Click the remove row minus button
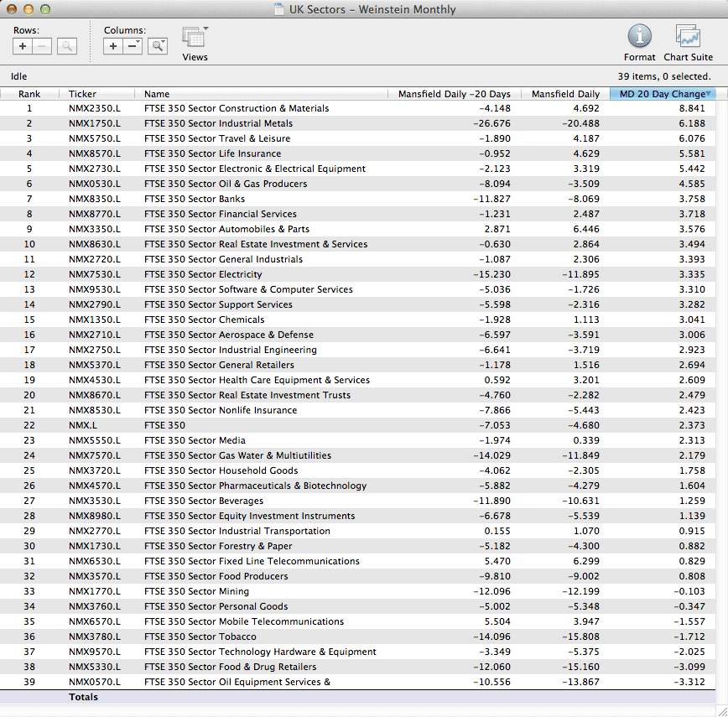 44,47
